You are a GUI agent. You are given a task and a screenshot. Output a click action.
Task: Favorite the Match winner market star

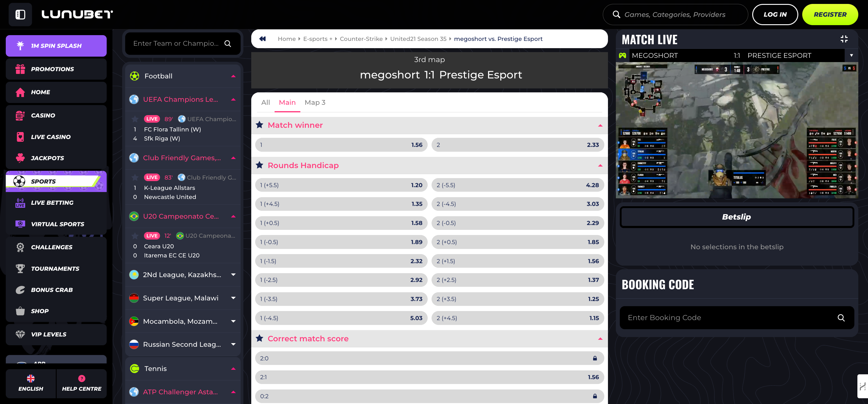point(259,125)
